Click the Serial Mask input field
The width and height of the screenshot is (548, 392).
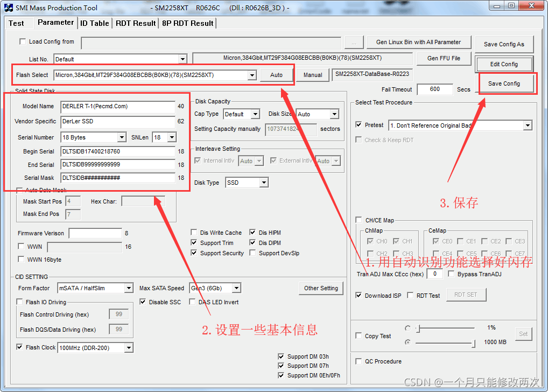tap(118, 178)
